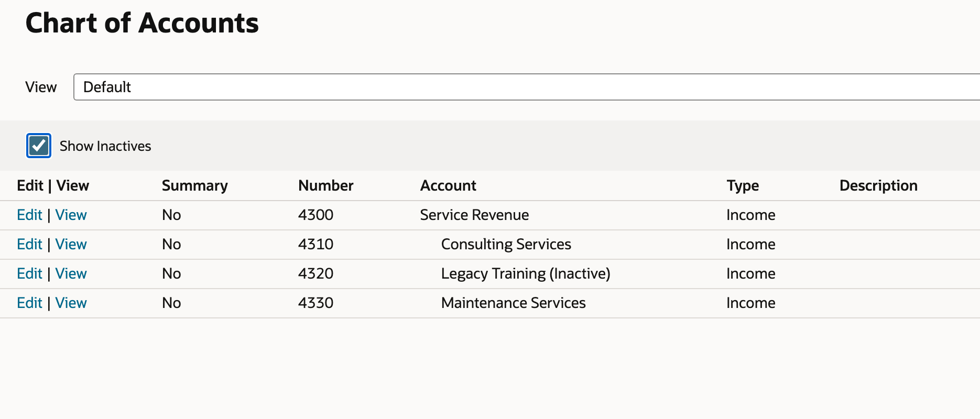Edit the Maintenance Services account
The width and height of the screenshot is (980, 419).
click(29, 303)
